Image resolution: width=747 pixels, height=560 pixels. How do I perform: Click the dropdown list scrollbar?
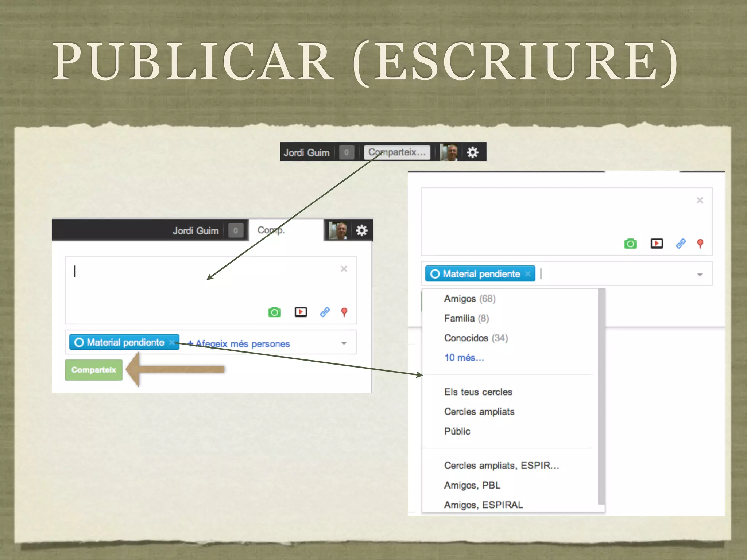click(601, 397)
